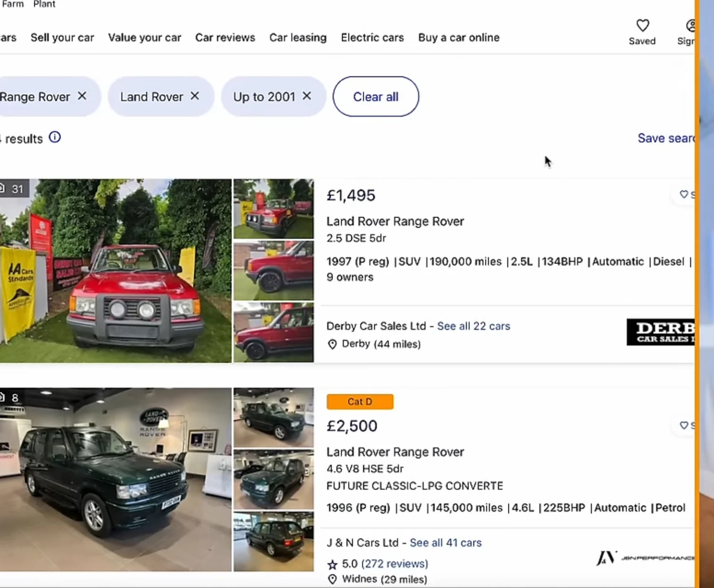Click the results info icon

pos(55,138)
